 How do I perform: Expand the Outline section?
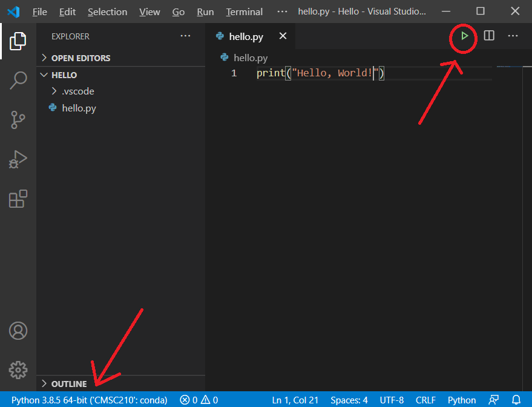tap(121, 383)
